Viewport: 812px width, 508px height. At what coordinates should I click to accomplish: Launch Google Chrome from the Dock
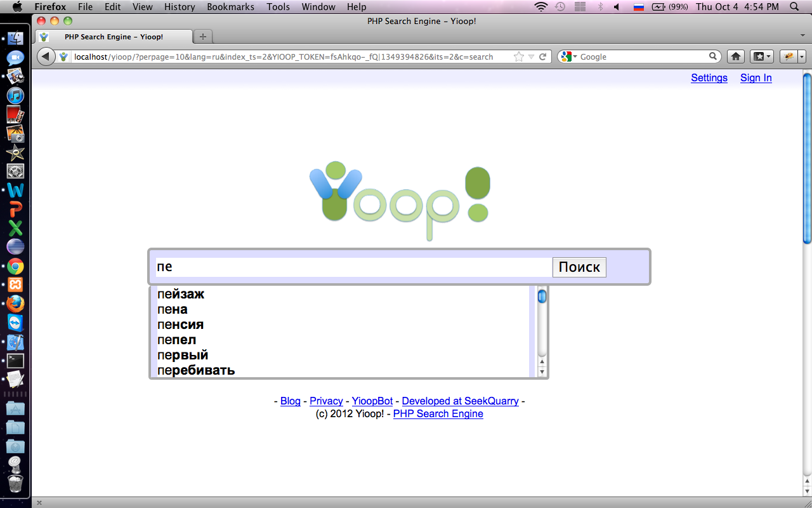[x=15, y=266]
